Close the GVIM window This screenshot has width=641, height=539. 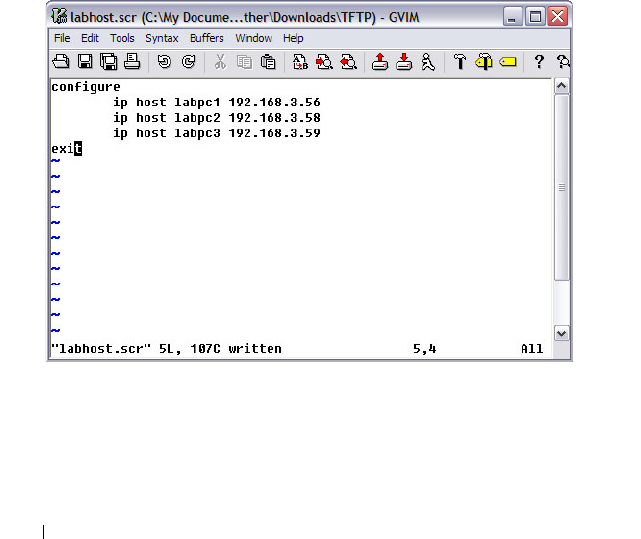click(x=558, y=17)
